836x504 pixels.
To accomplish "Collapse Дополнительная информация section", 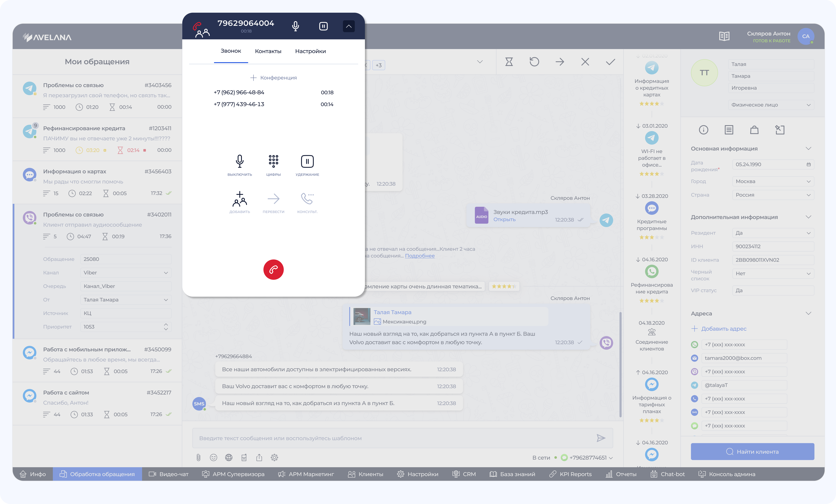I will click(x=809, y=217).
